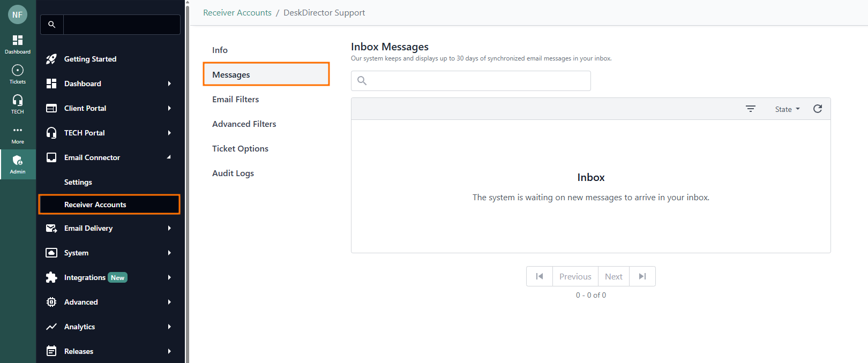
Task: Switch to the Email Filters tab
Action: coord(236,99)
